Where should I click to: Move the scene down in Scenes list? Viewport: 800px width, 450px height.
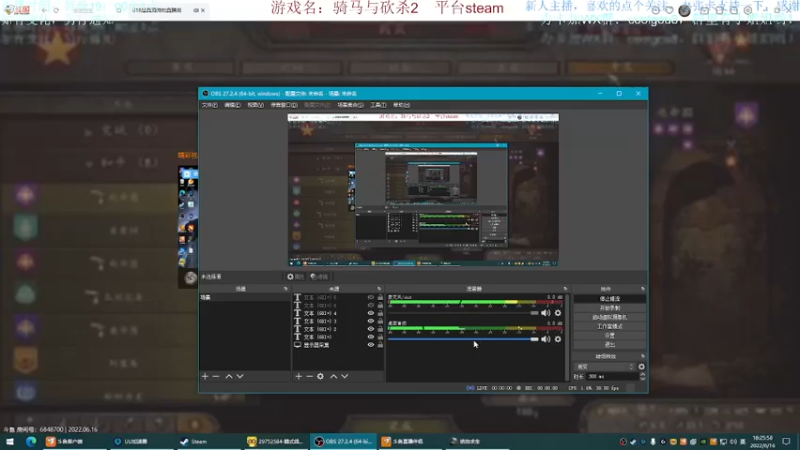click(240, 376)
